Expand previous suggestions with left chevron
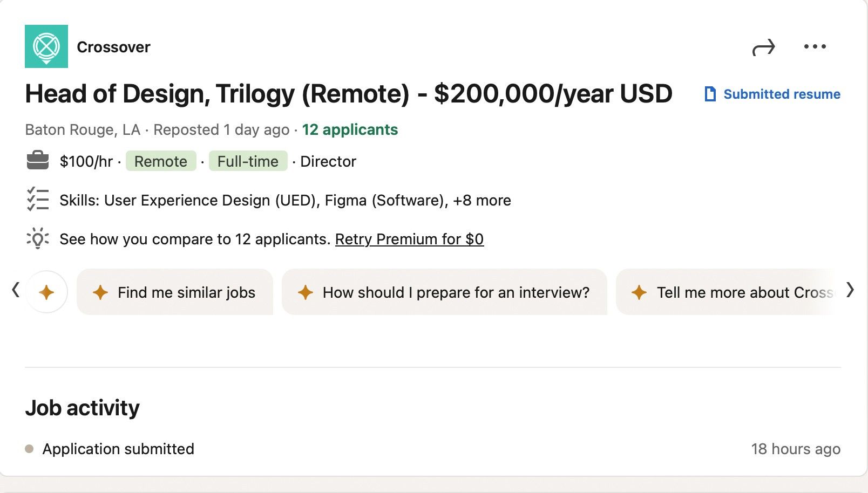Screen dimensions: 868x493 [x=16, y=290]
